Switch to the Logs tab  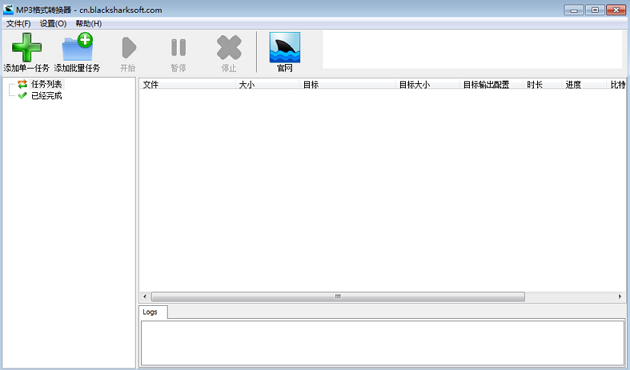pyautogui.click(x=153, y=312)
